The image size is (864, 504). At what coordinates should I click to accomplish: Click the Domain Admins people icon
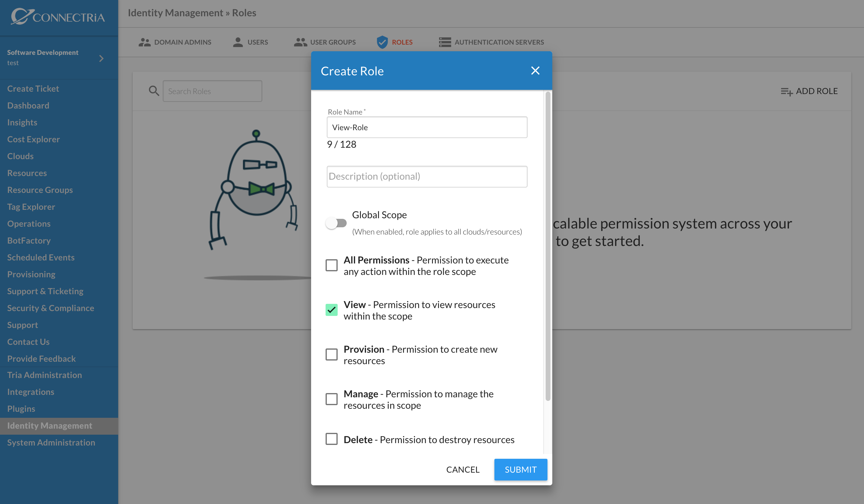(x=144, y=42)
